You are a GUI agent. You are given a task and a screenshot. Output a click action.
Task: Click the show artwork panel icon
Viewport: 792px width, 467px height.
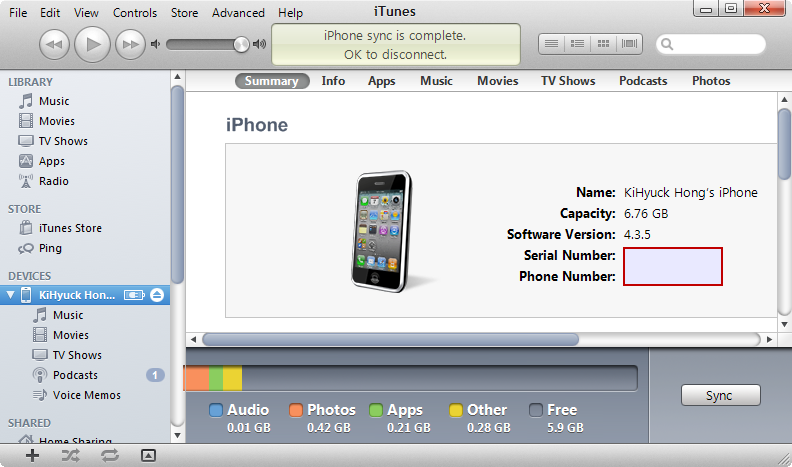pyautogui.click(x=148, y=456)
